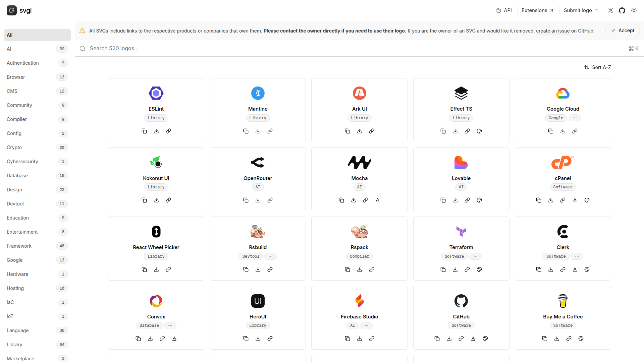Download the Buy Me a Coffee logo
Screen dimensions: 644x362
point(557,339)
